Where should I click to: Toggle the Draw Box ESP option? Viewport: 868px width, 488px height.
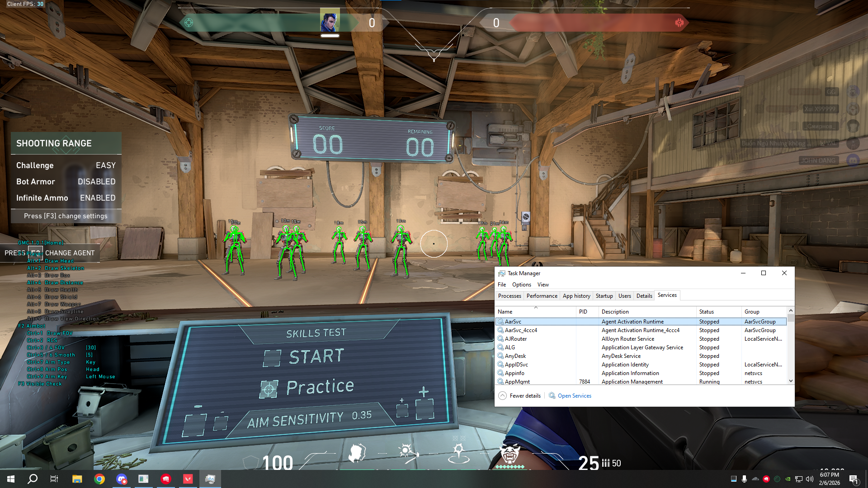(50, 275)
